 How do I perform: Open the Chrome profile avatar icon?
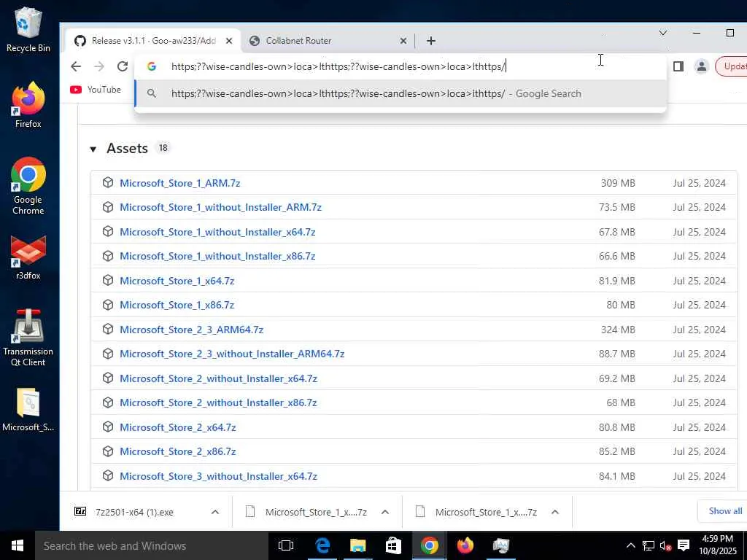pos(701,66)
